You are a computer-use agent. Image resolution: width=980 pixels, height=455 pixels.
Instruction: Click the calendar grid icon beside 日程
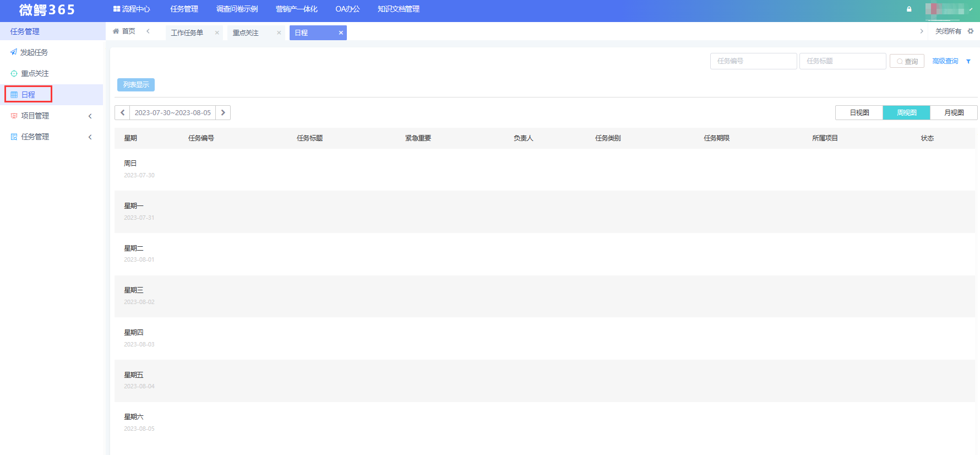(x=14, y=95)
